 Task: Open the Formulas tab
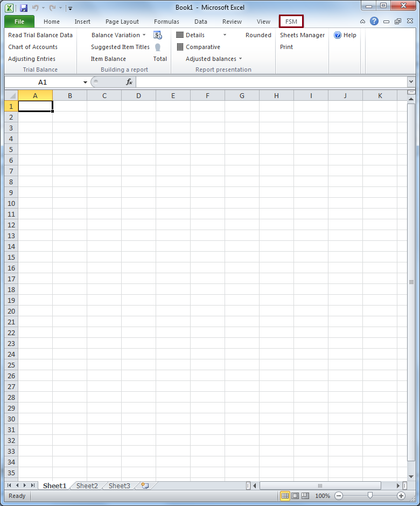click(166, 22)
